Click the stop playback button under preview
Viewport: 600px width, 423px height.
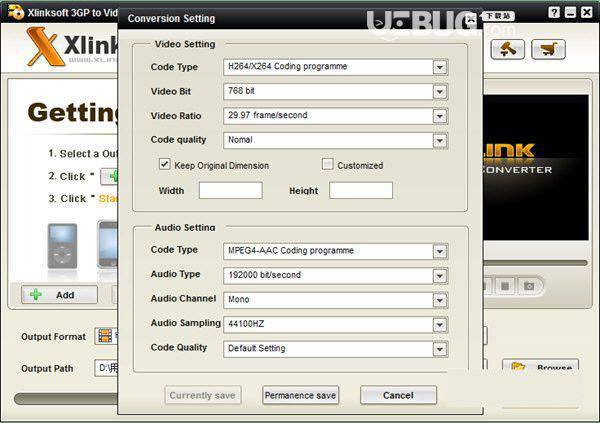point(505,286)
